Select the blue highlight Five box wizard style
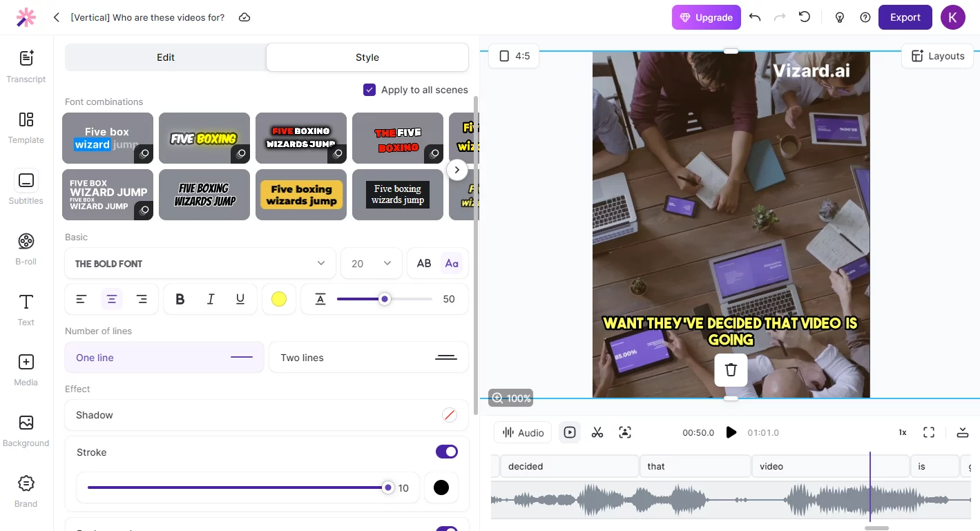The width and height of the screenshot is (980, 531). click(108, 138)
